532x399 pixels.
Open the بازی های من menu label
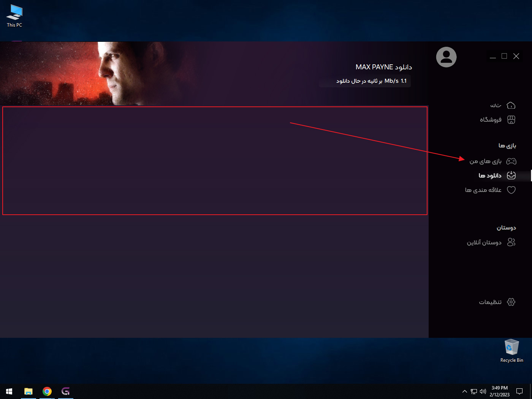point(485,161)
